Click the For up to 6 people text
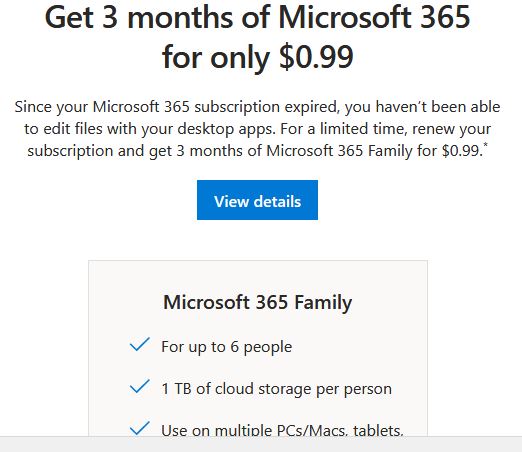 point(227,347)
